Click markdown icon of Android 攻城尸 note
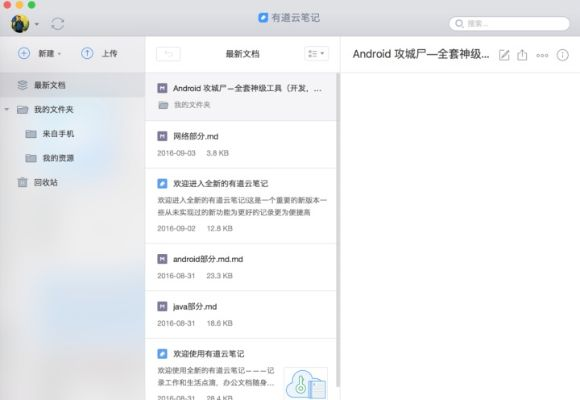The width and height of the screenshot is (580, 400). tap(162, 88)
